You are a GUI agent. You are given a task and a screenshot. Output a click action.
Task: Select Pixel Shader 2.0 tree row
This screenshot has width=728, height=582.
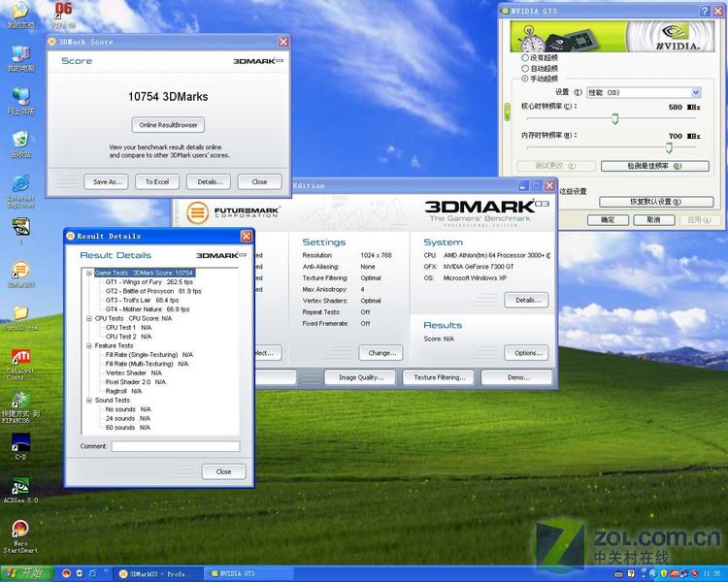(135, 382)
